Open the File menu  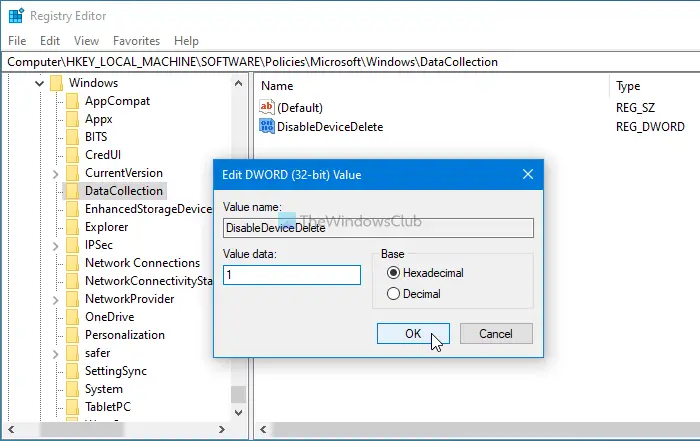pyautogui.click(x=17, y=41)
